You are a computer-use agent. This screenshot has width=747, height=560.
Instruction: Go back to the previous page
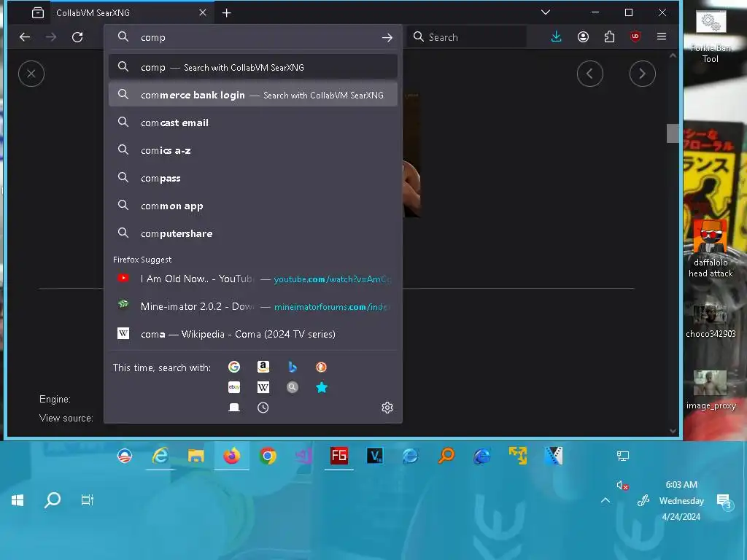[25, 37]
